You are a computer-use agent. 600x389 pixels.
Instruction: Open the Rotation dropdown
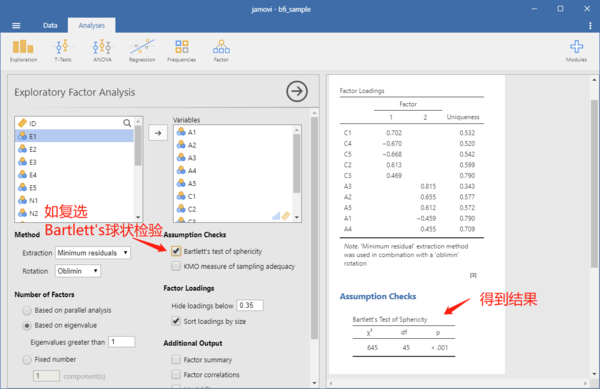pos(78,271)
